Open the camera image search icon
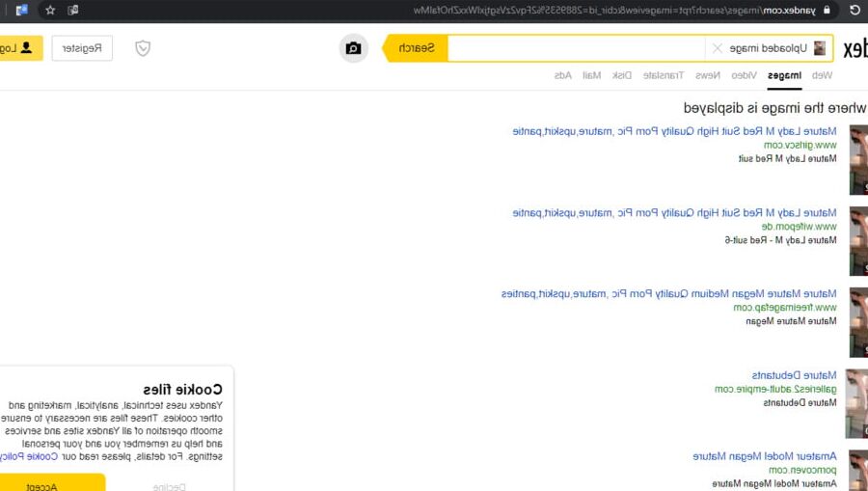 click(353, 48)
